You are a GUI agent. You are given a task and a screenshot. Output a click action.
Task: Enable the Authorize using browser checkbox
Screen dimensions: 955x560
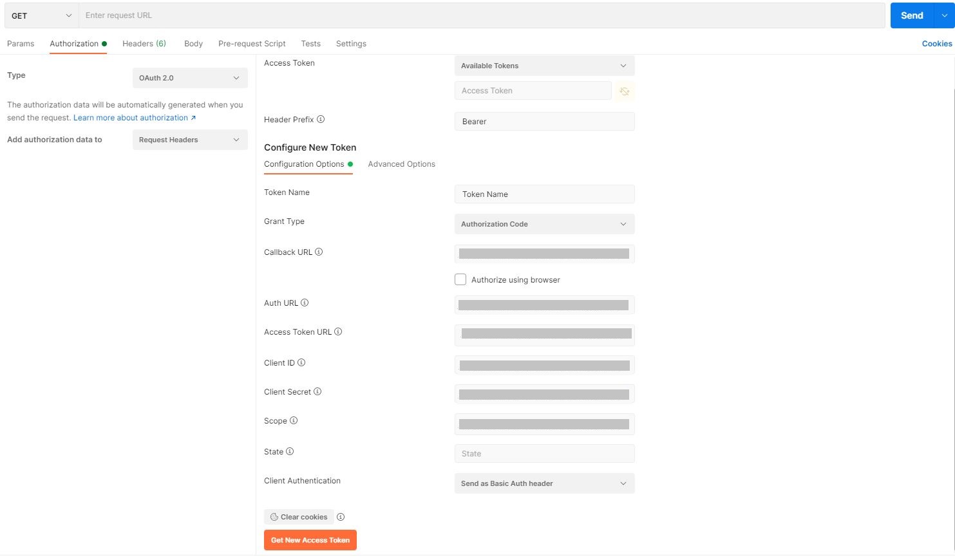460,279
